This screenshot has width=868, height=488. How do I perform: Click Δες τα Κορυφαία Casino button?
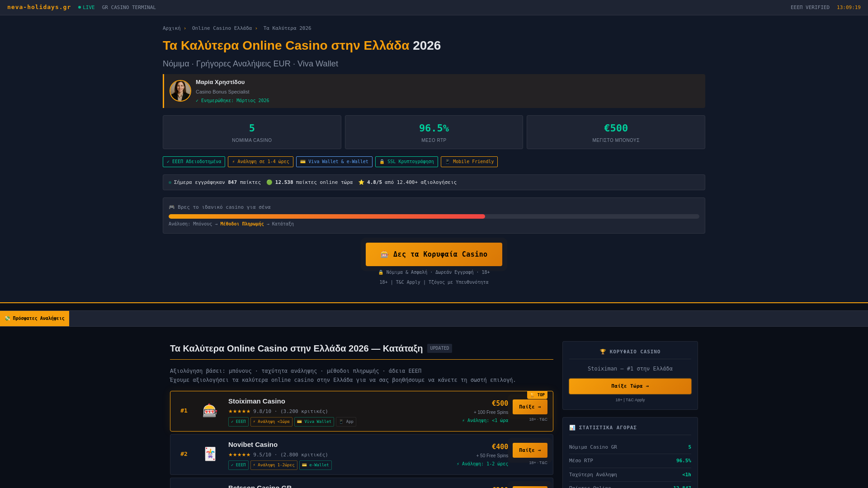point(434,254)
